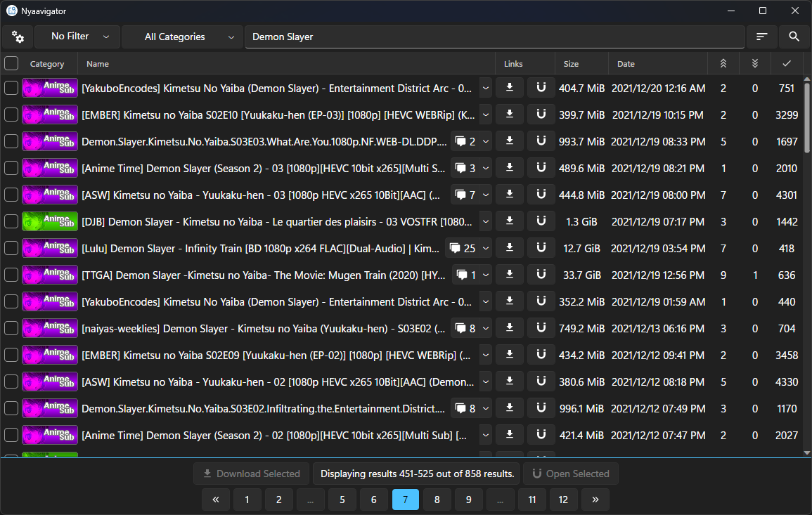Open magnet for TTGA Mugen Train row

541,275
